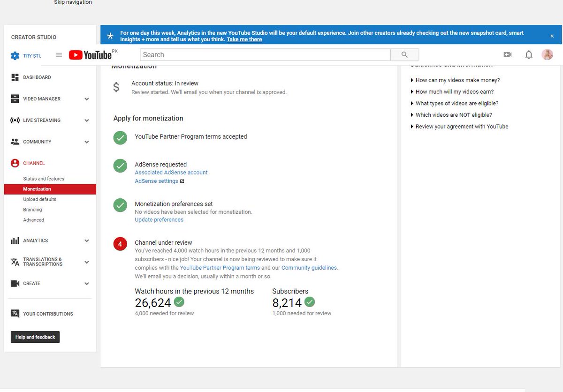
Task: Expand the Analytics section
Action: pos(87,241)
